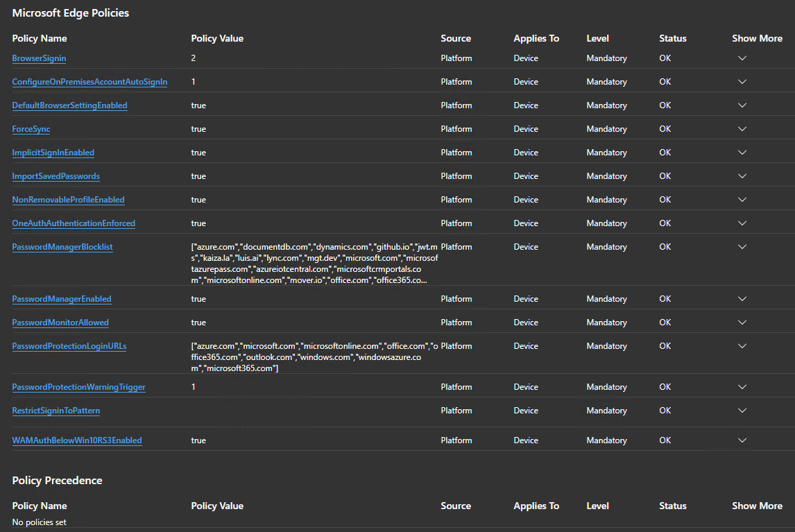Click Policy Name header in Edge Policies table
This screenshot has height=532, width=795.
[40, 39]
